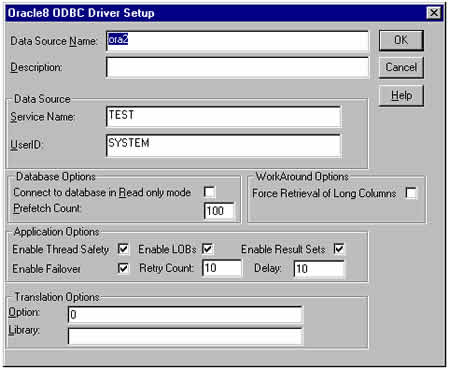Select the Service Name field containing TEST
450x370 pixels.
(223, 117)
